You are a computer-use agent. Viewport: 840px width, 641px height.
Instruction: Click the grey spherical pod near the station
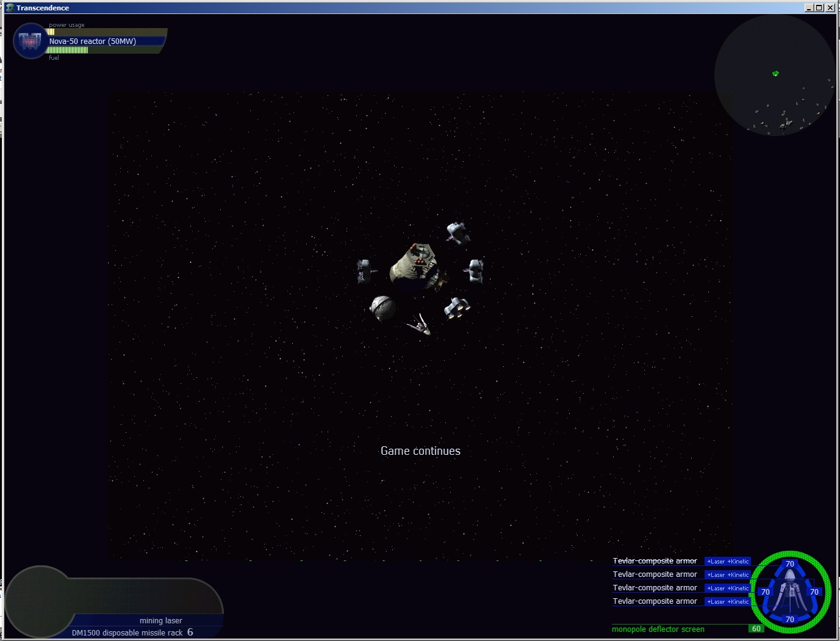coord(382,308)
